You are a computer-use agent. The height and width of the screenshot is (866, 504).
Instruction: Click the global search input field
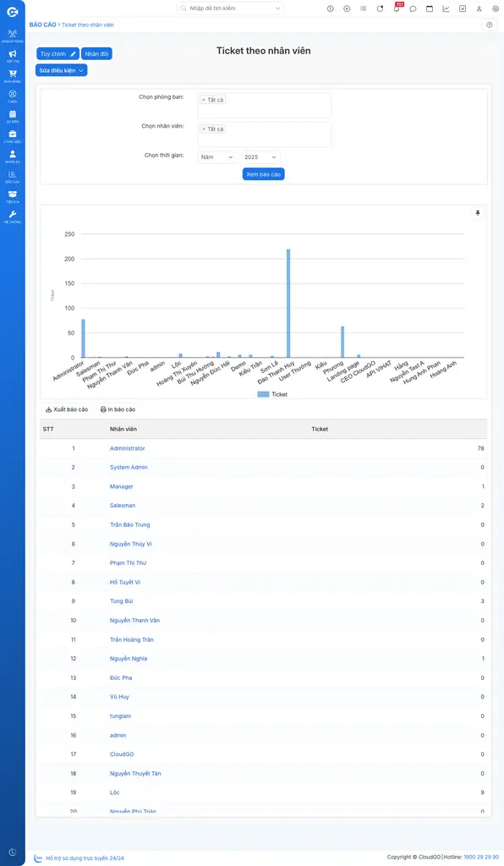tap(231, 8)
